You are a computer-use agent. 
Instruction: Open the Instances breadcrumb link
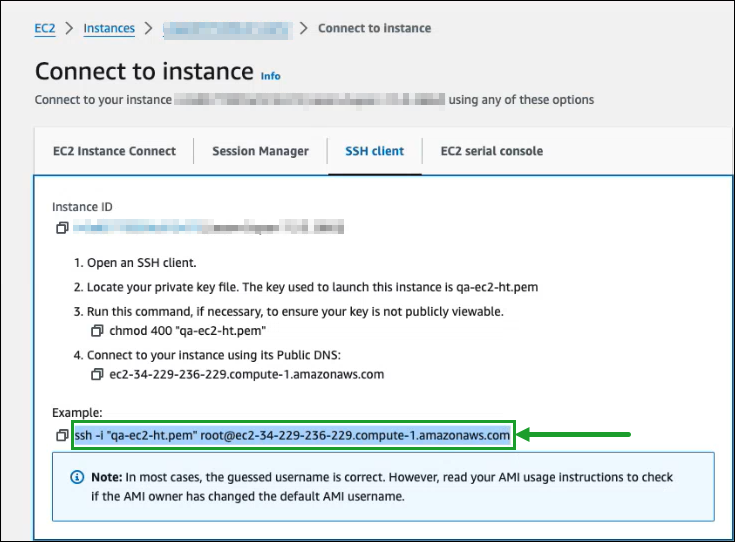point(109,29)
